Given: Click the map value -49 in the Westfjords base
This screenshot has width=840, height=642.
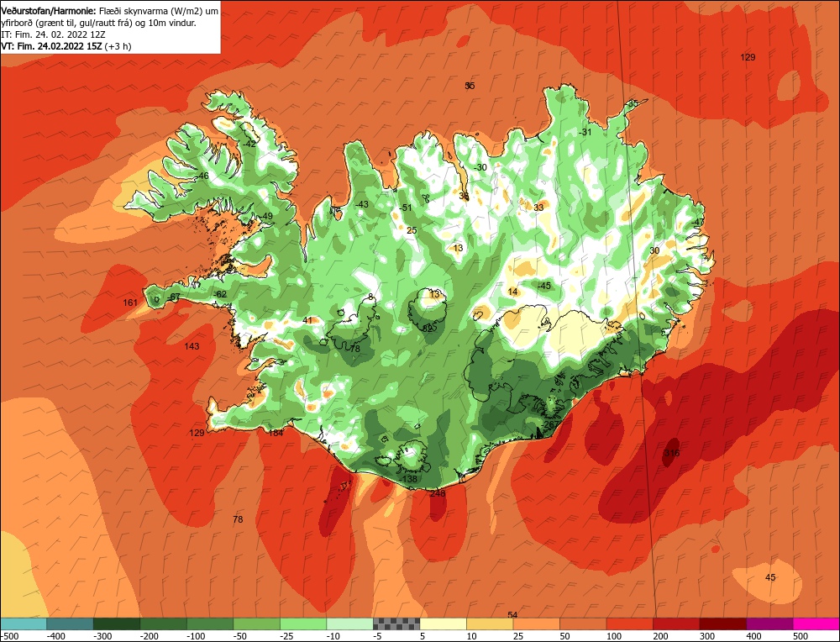Looking at the screenshot, I should [x=265, y=217].
